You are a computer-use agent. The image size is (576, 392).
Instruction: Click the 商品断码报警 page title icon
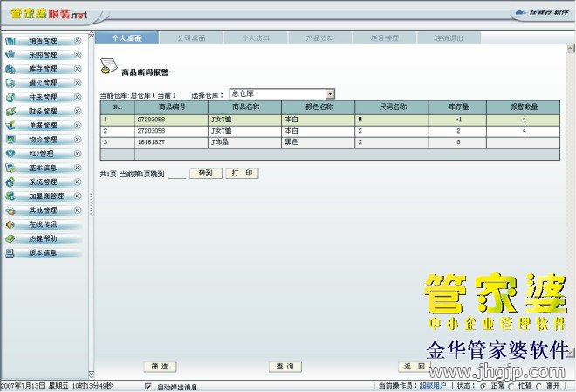pos(109,67)
